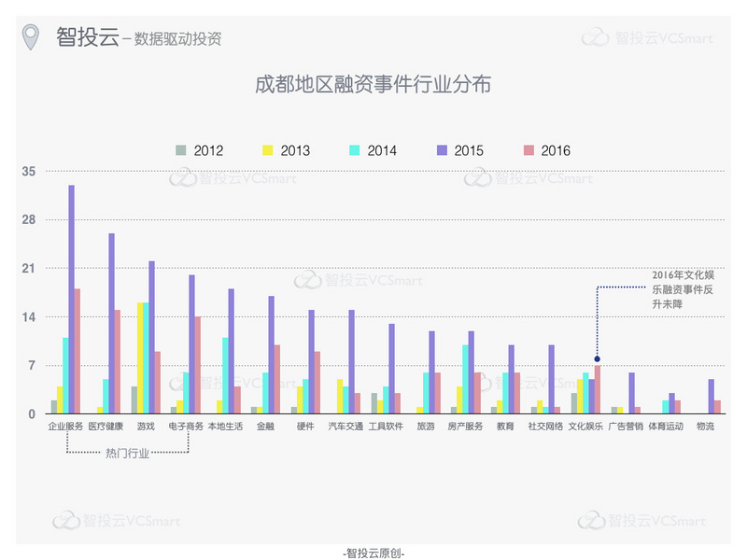The image size is (747, 560).
Task: Click the 2016年文化娱乐 annotation text
Action: (x=683, y=290)
